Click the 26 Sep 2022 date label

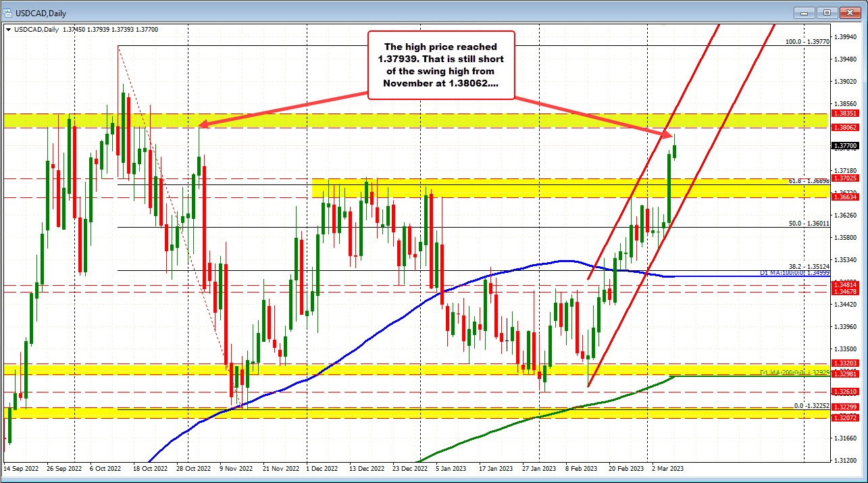click(63, 467)
